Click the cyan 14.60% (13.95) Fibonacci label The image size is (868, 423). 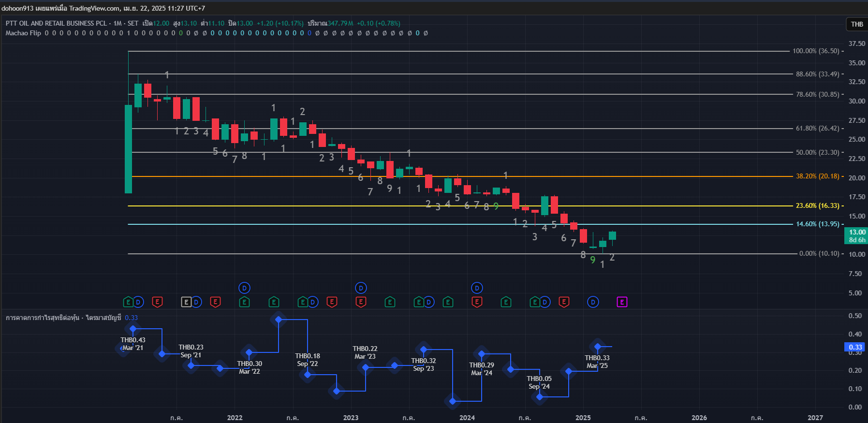(818, 224)
